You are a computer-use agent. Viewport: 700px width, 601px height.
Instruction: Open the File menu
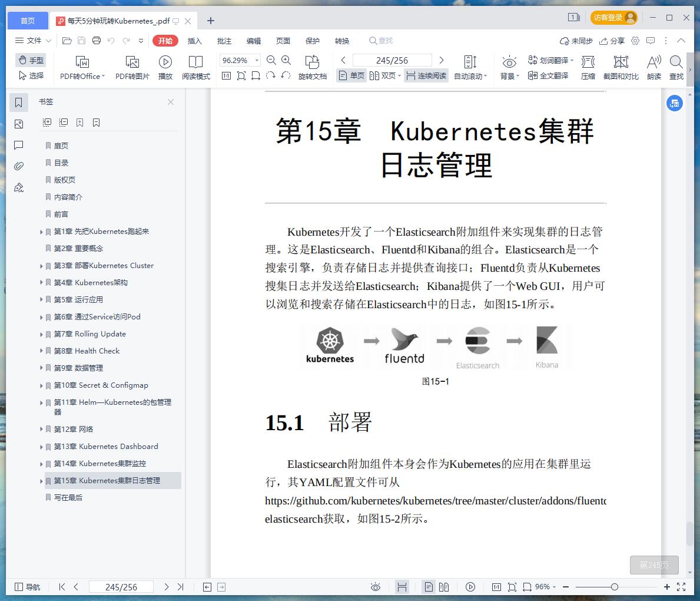point(33,41)
